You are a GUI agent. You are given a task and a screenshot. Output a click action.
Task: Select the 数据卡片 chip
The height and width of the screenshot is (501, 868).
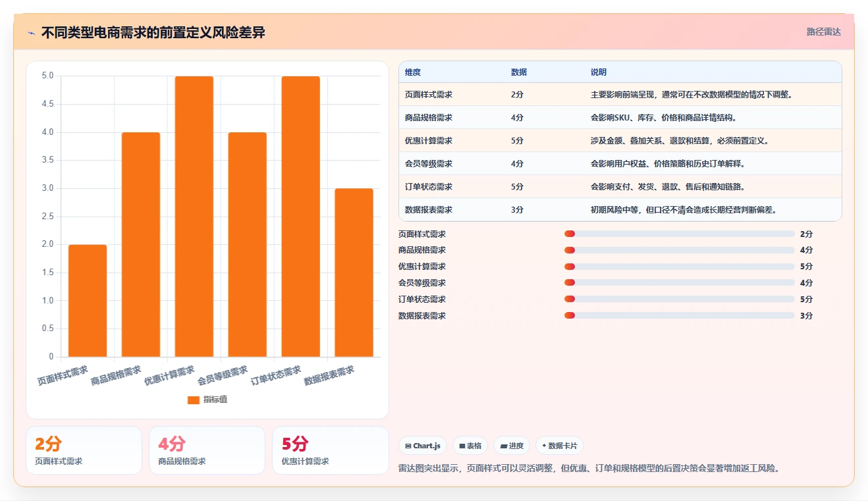coord(560,446)
